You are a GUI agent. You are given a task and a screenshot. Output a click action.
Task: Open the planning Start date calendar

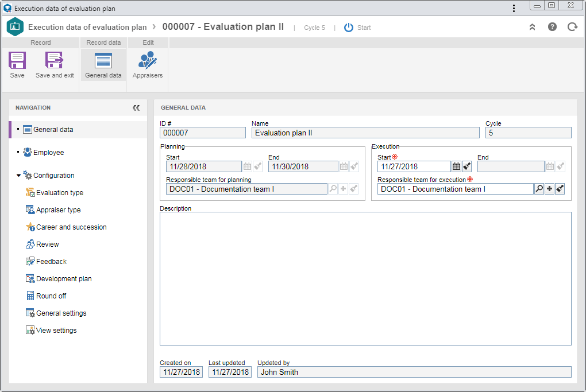coord(248,166)
